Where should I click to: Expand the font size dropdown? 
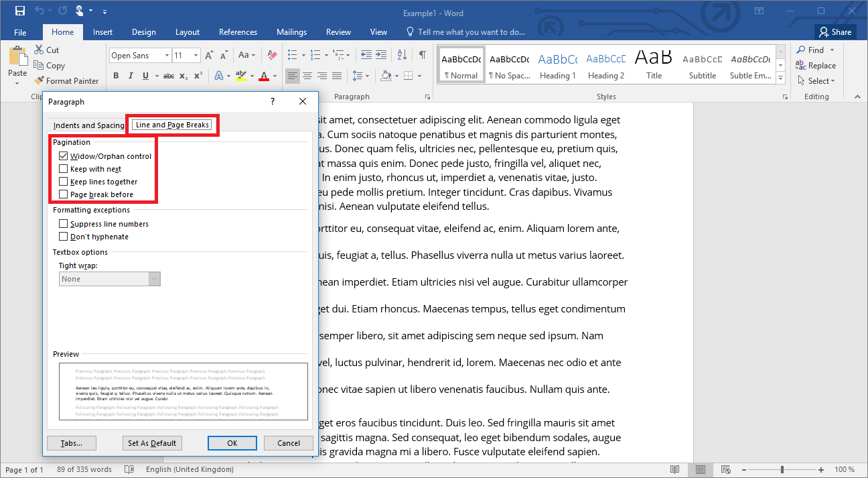[196, 56]
